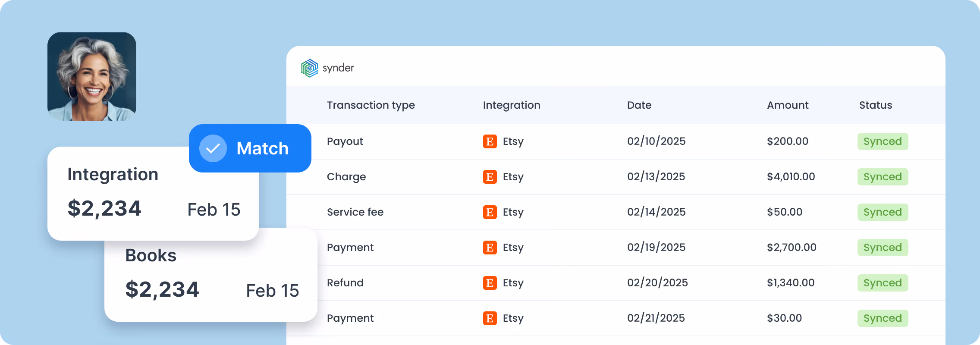Viewport: 980px width, 345px height.
Task: Click the synder brand name text
Action: [x=338, y=68]
